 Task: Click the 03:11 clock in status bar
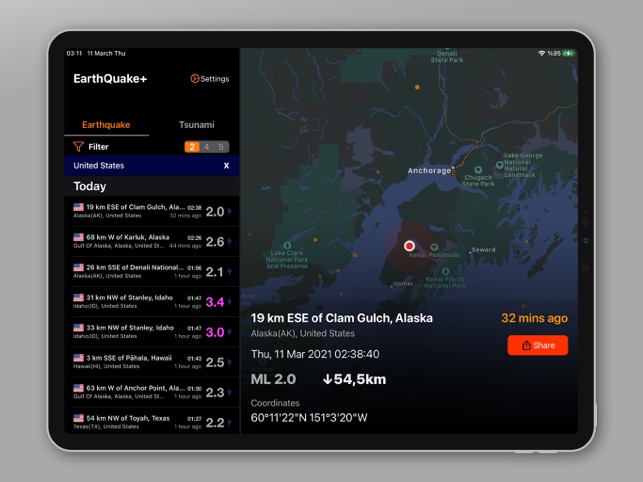(x=74, y=53)
